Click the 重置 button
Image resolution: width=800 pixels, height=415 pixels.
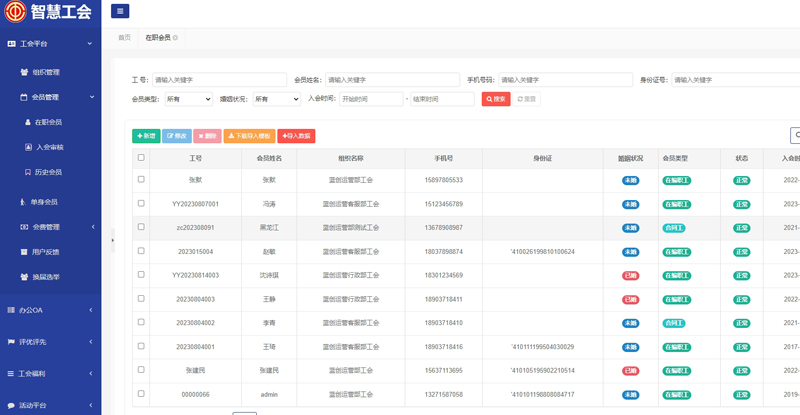527,99
